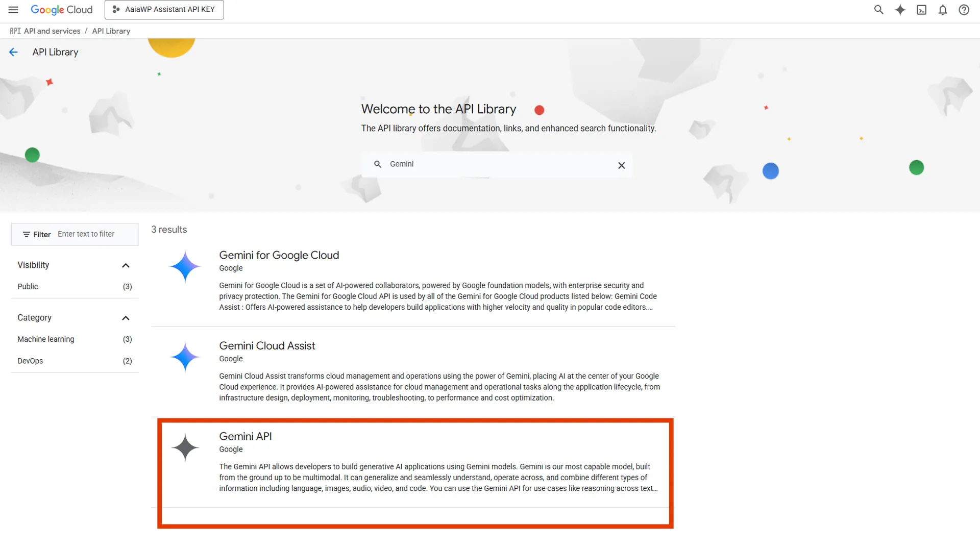Click the search icon in top bar
Image resolution: width=980 pixels, height=551 pixels.
click(878, 10)
